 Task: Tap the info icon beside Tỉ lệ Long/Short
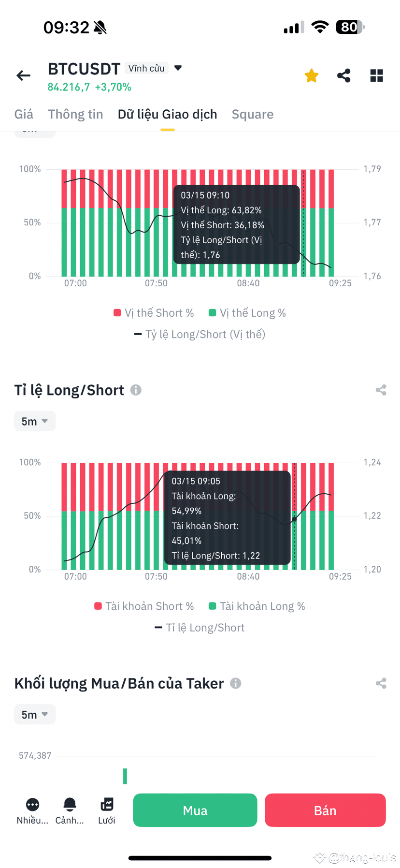(x=136, y=390)
